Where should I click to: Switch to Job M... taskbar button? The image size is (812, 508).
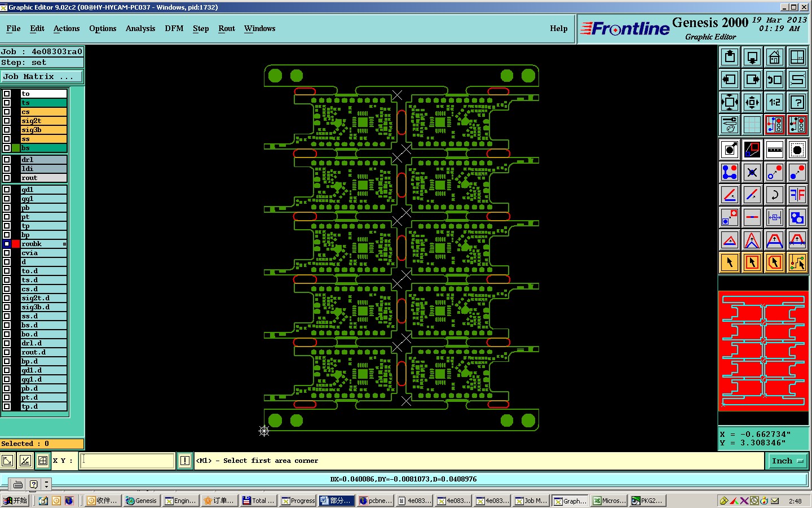pyautogui.click(x=531, y=501)
